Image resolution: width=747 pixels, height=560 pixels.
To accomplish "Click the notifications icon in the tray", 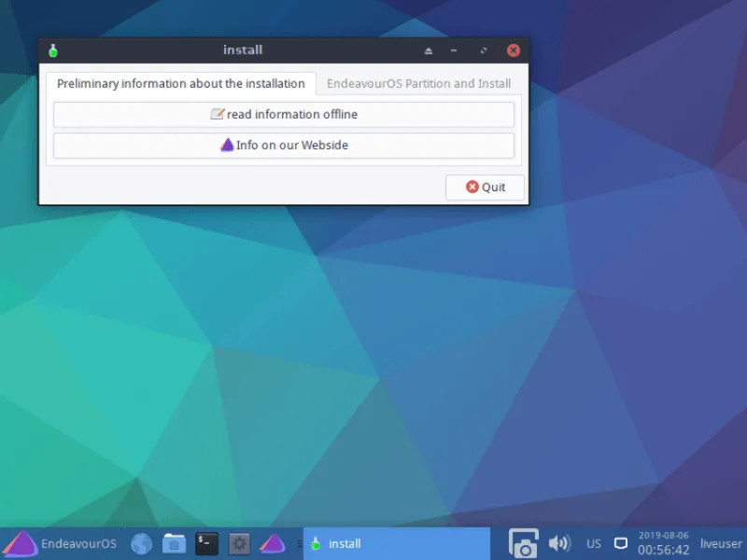I will pyautogui.click(x=620, y=543).
